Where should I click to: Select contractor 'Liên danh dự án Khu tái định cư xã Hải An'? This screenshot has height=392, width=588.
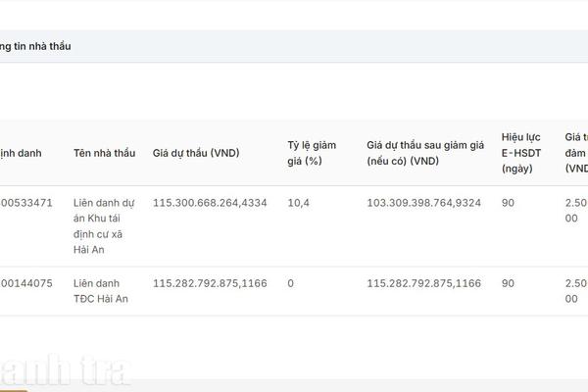tap(104, 226)
